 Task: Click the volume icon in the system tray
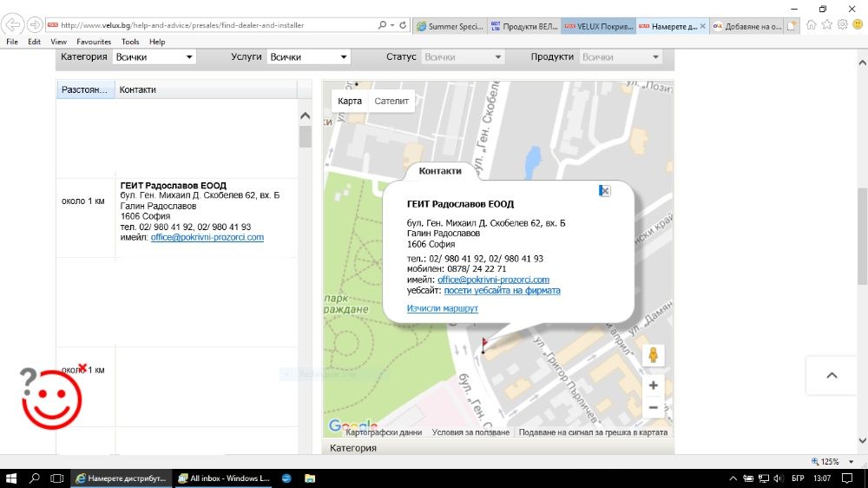tap(778, 478)
